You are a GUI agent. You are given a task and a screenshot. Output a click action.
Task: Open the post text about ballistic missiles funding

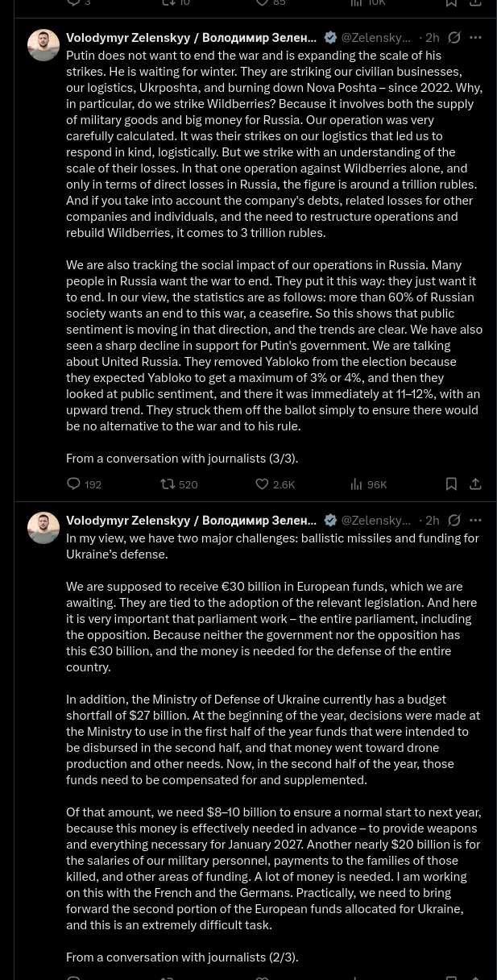(274, 747)
